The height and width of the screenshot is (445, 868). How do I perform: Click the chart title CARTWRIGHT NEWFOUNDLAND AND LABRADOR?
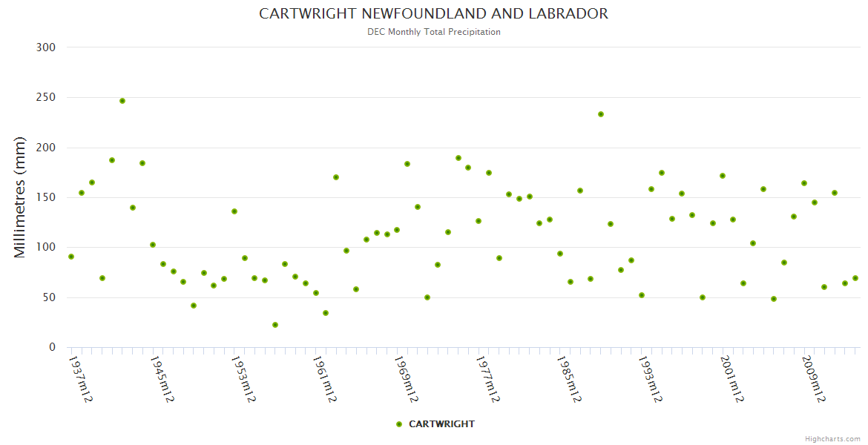[433, 13]
